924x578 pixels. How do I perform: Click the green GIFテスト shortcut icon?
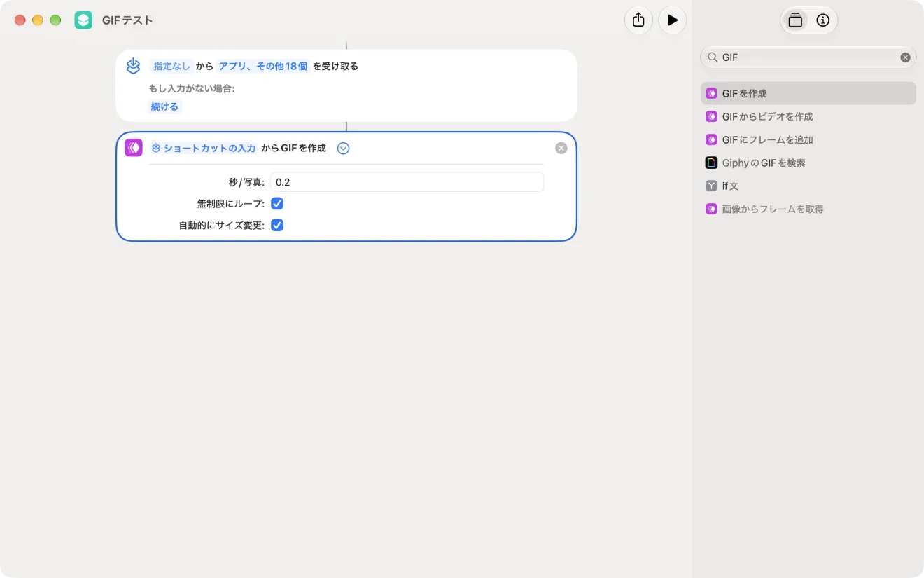pyautogui.click(x=83, y=20)
